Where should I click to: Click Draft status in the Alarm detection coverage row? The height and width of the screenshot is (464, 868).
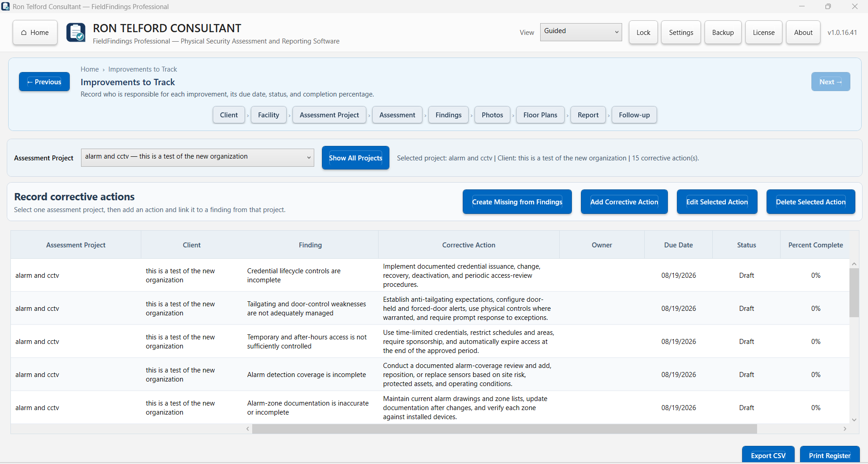coord(746,375)
